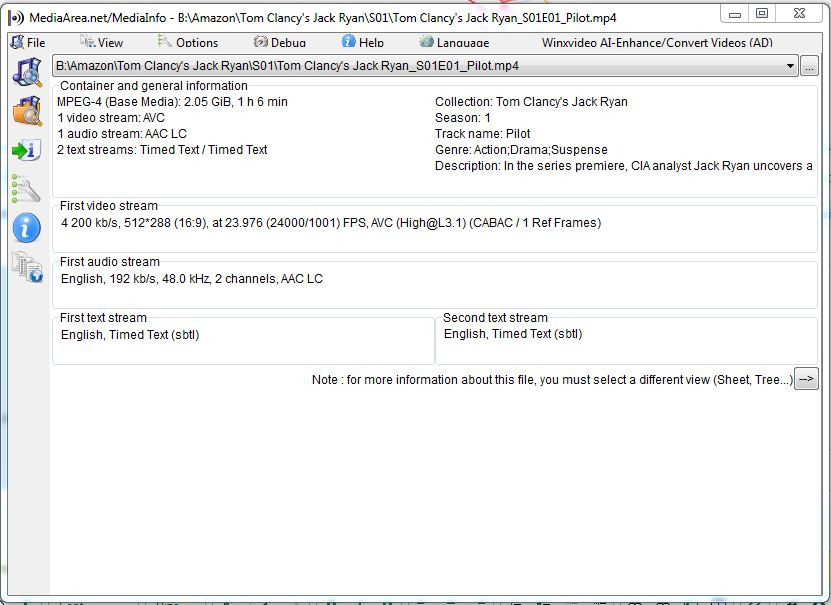The image size is (831, 605).
Task: Click 'Collection: Tom Clancy's Jack Ryan' text
Action: [531, 102]
